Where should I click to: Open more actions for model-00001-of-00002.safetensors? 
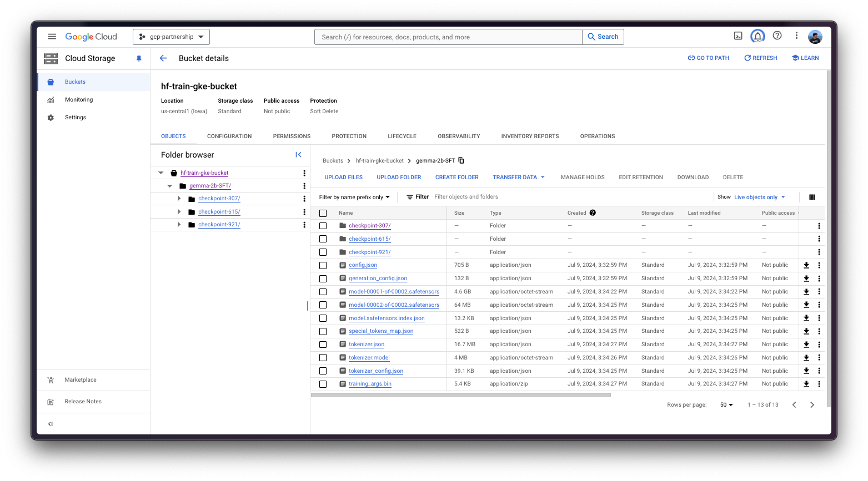tap(819, 292)
